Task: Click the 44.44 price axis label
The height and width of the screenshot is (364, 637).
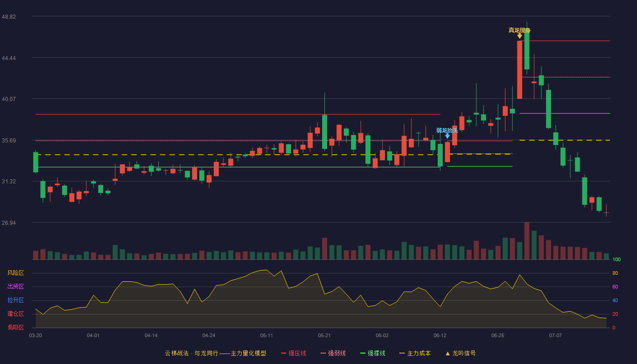Action: pyautogui.click(x=9, y=58)
